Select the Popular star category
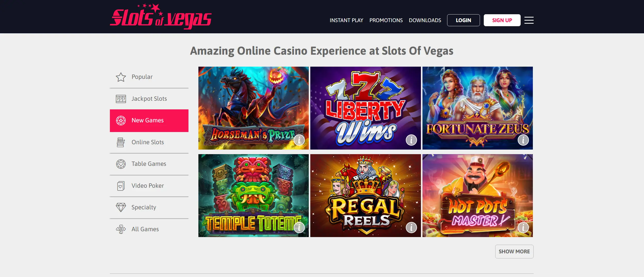The height and width of the screenshot is (277, 644). [x=149, y=77]
